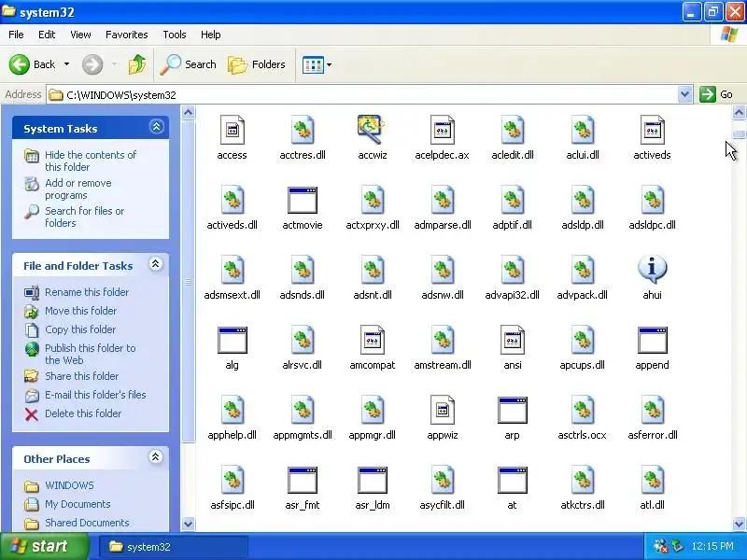Click Hide the contents of this folder
Screen dimensions: 747x560
point(91,161)
